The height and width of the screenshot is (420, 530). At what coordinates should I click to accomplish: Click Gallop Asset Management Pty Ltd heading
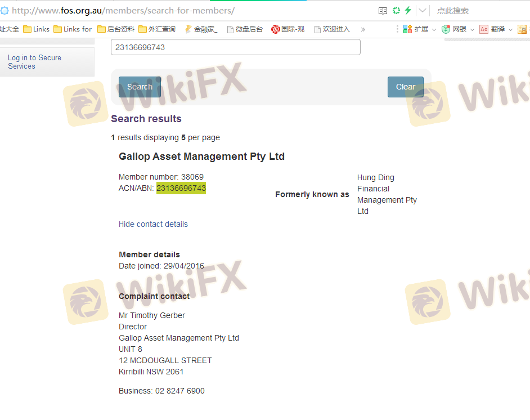click(x=202, y=157)
